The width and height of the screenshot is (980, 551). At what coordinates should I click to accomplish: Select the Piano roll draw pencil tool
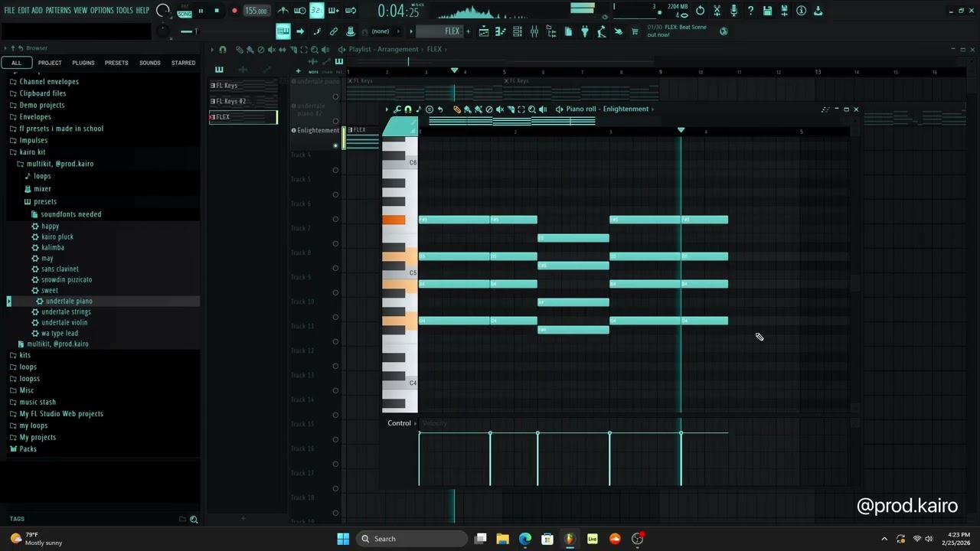click(x=457, y=109)
